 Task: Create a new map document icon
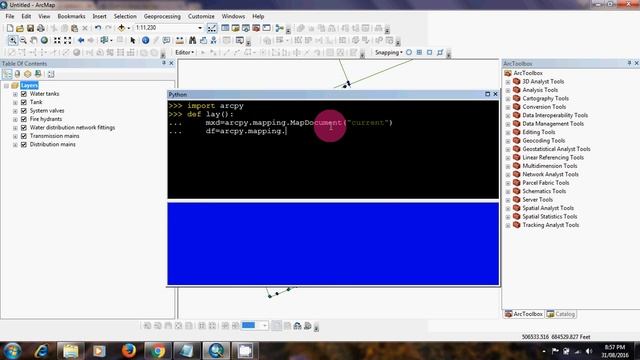tap(9, 28)
